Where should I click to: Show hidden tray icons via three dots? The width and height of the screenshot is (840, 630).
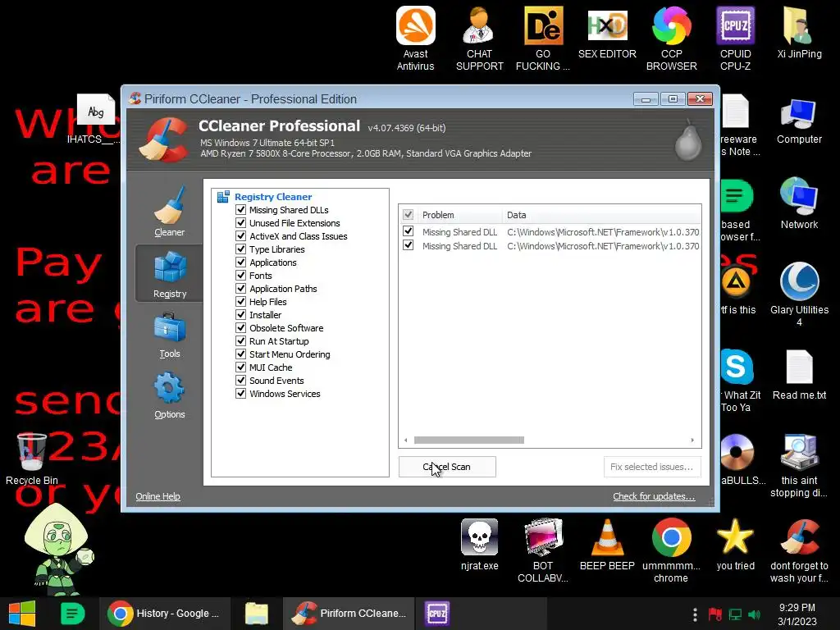(695, 614)
